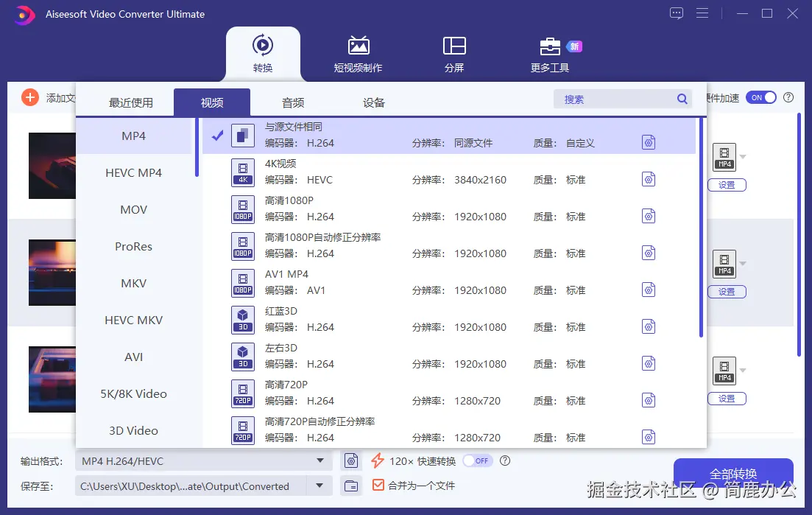The image size is (812, 515).
Task: Open the hamburger menu icon in the title bar
Action: (702, 13)
